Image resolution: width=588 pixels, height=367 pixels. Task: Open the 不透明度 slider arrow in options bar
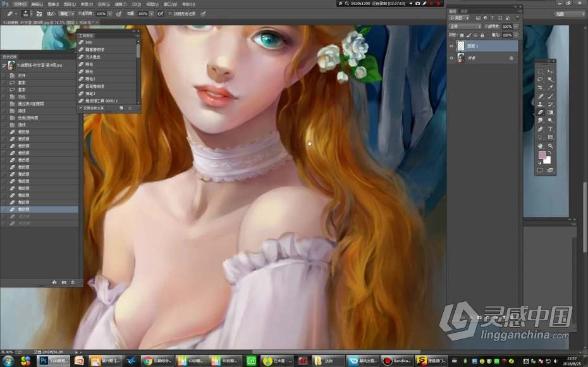110,13
